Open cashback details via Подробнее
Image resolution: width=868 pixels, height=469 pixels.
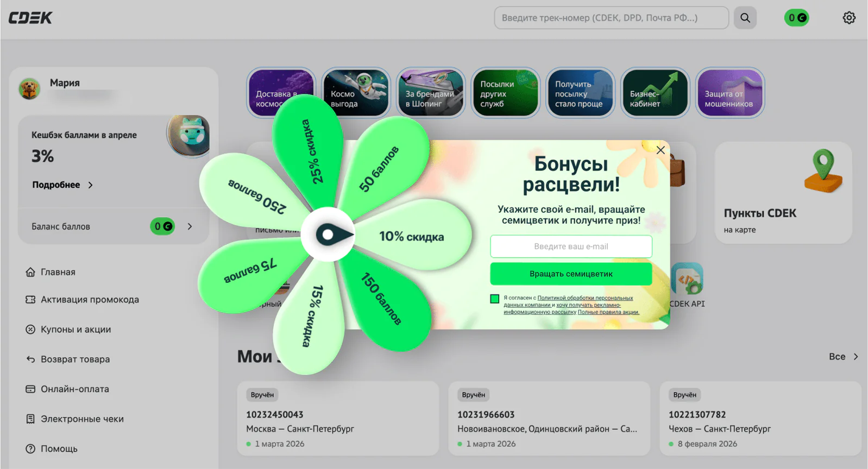click(62, 185)
